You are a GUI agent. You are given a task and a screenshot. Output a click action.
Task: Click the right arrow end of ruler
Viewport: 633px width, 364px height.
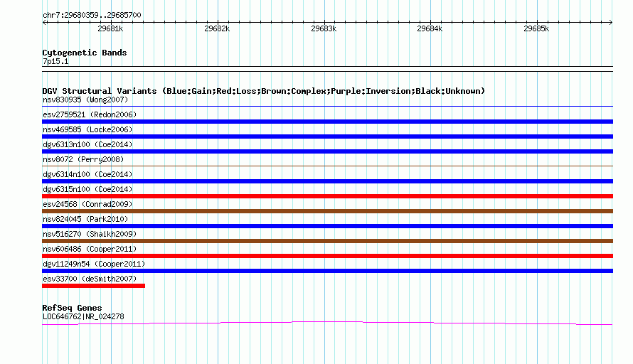tap(611, 22)
